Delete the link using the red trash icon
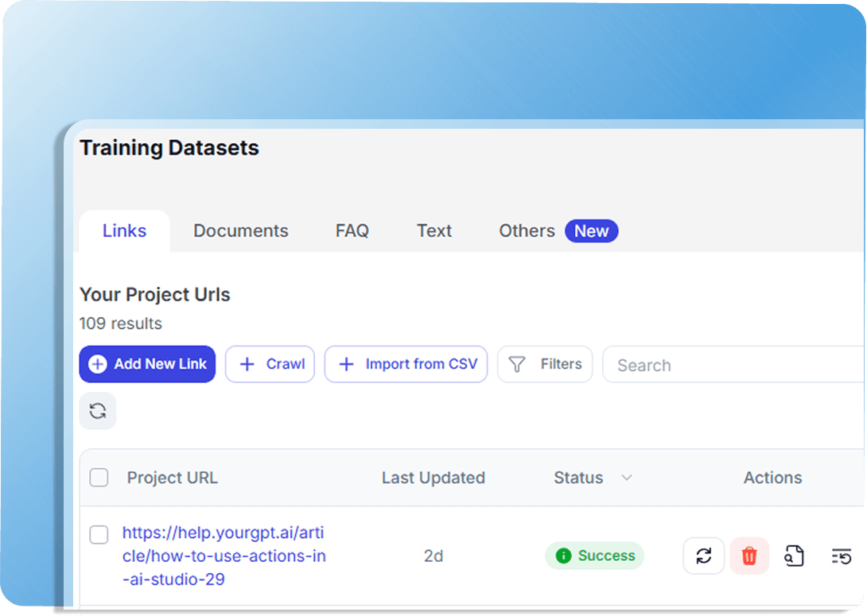This screenshot has width=867, height=616. click(x=749, y=556)
